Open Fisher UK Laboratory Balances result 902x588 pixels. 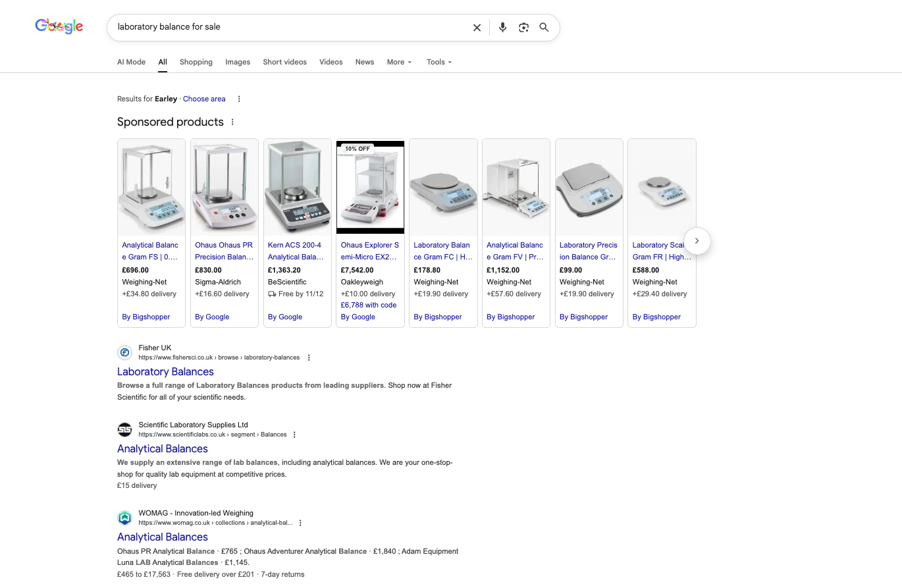(x=165, y=371)
